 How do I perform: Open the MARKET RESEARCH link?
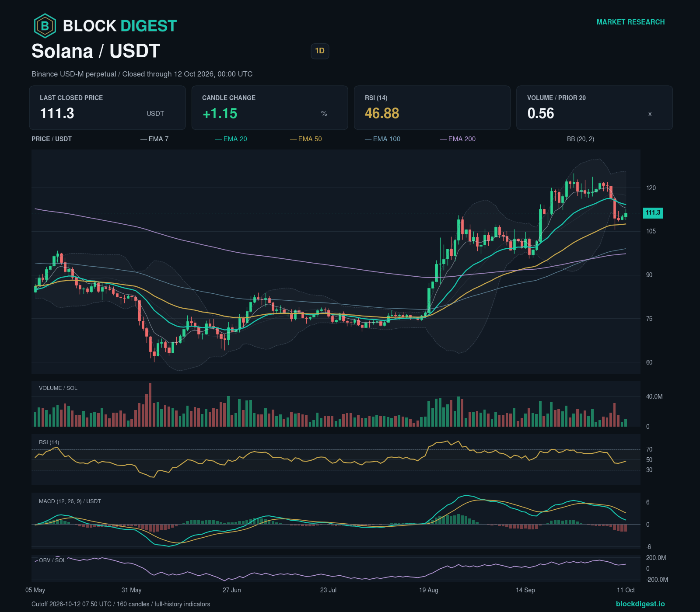click(x=630, y=22)
